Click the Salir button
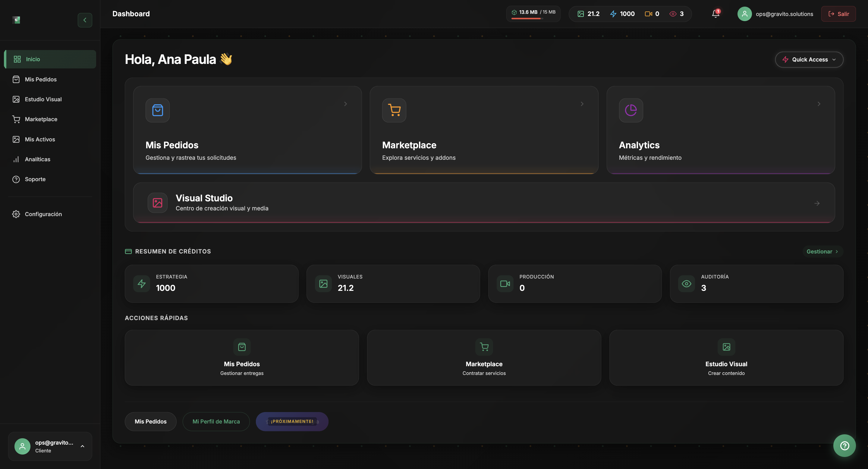Screen dimensions: 868x469 tap(838, 14)
